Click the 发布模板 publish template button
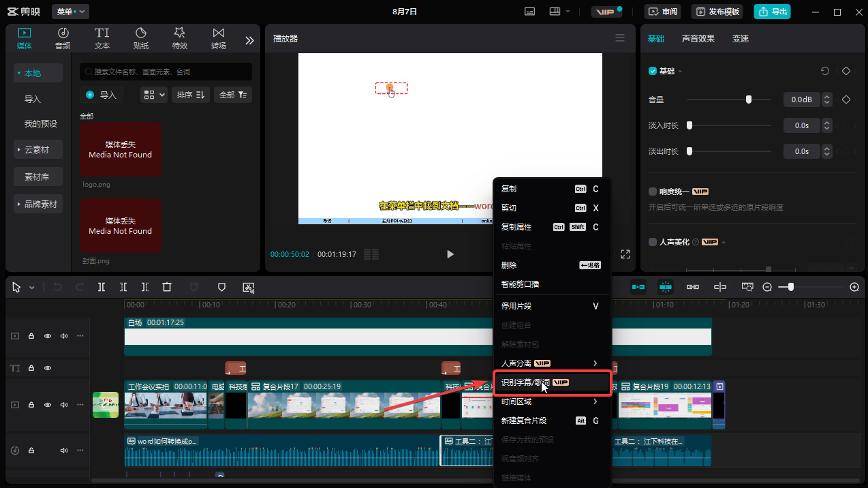Screen dimensions: 868x488 coord(717,12)
